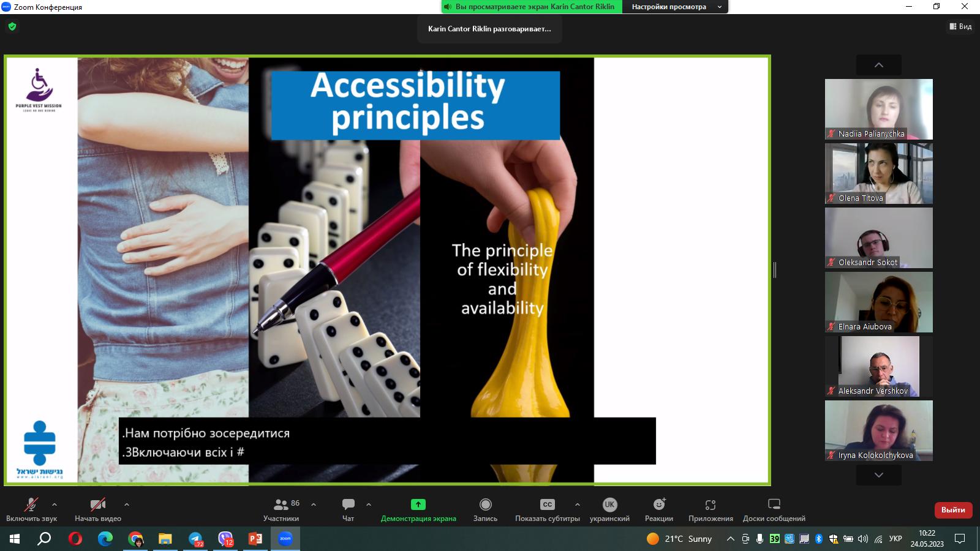Viewport: 980px width, 551px height.
Task: Open the Windows notification center
Action: (960, 539)
